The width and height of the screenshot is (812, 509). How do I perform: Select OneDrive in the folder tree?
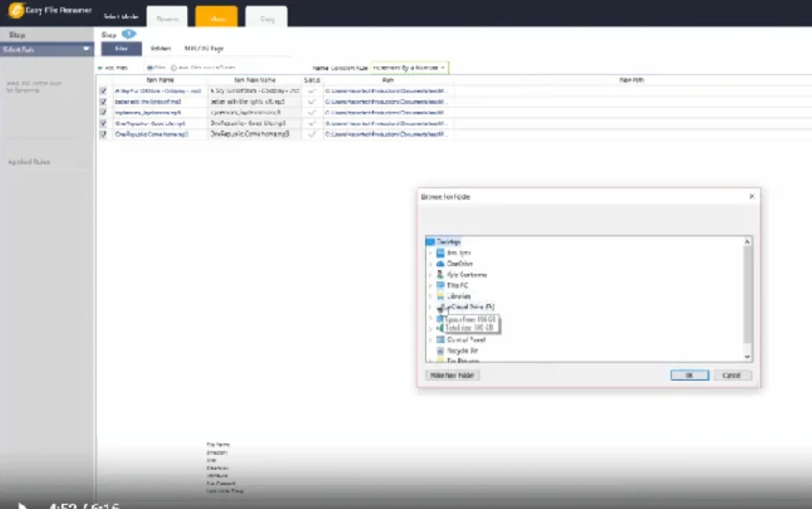coord(460,264)
